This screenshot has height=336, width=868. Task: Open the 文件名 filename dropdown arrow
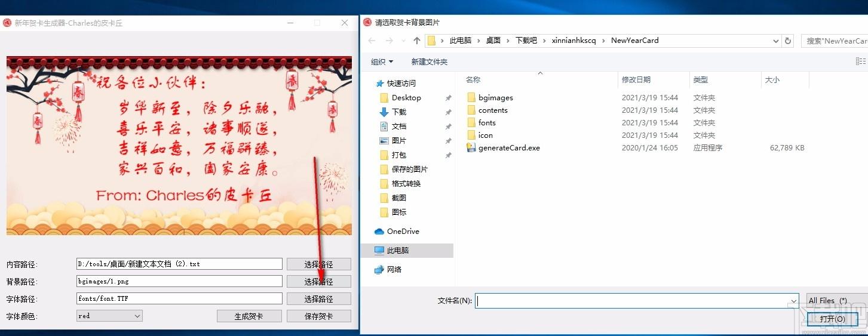pos(793,301)
